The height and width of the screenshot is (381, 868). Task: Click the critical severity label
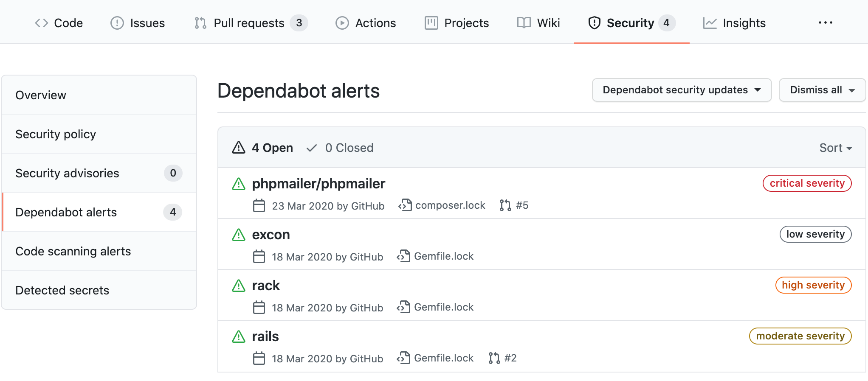tap(807, 183)
